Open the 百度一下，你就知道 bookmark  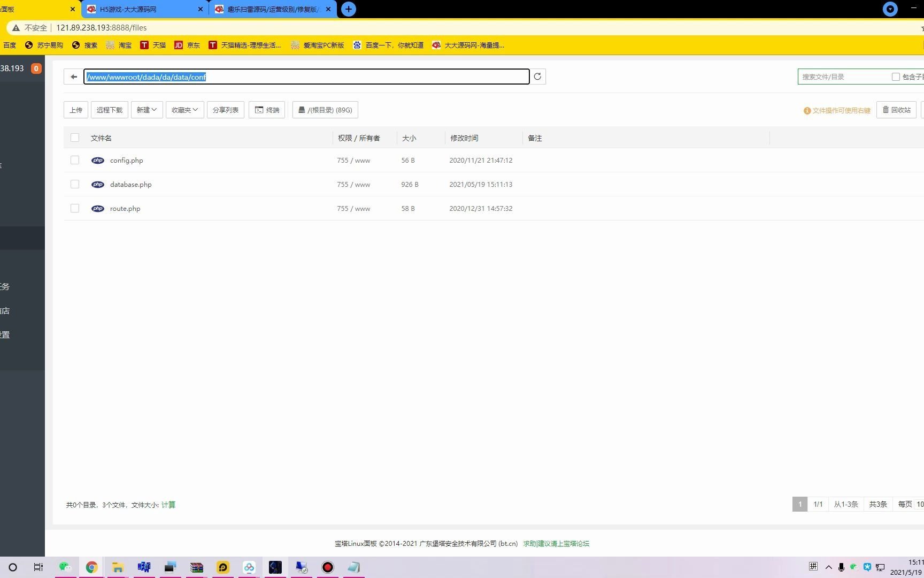tap(388, 45)
